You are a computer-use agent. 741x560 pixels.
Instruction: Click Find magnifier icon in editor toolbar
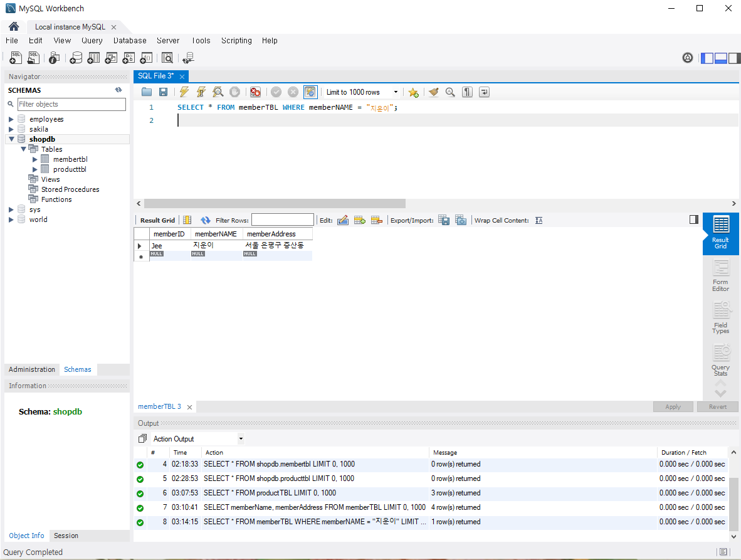click(x=450, y=92)
